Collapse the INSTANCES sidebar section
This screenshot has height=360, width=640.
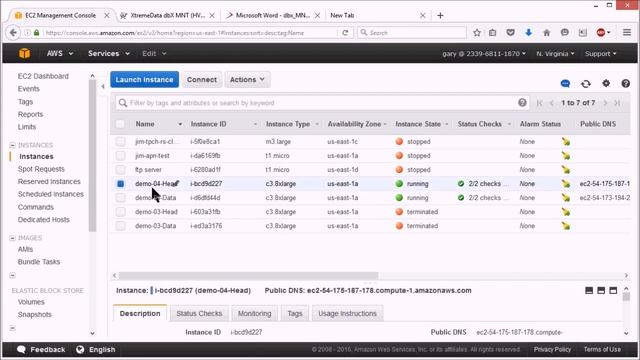12,145
